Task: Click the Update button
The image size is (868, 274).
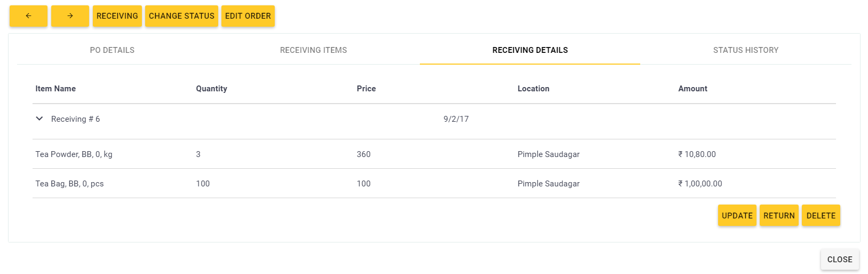Action: pos(737,216)
